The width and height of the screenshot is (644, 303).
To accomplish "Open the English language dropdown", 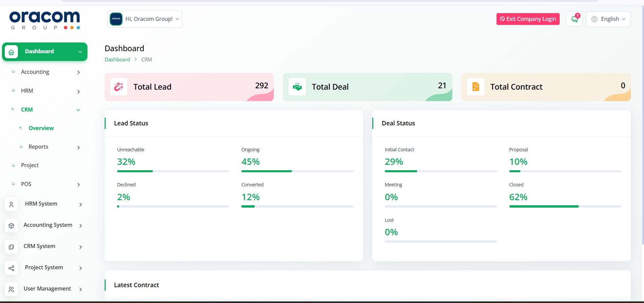I will tap(608, 19).
